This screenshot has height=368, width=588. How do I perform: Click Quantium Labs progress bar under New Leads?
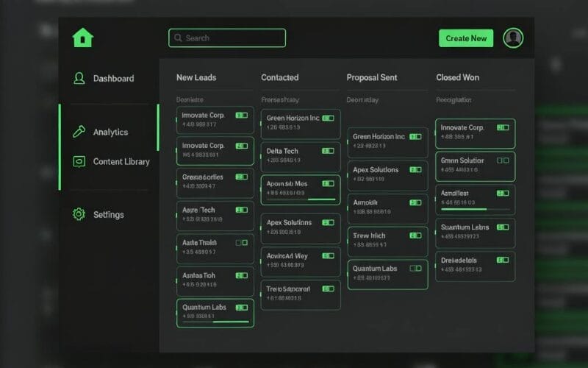click(215, 322)
